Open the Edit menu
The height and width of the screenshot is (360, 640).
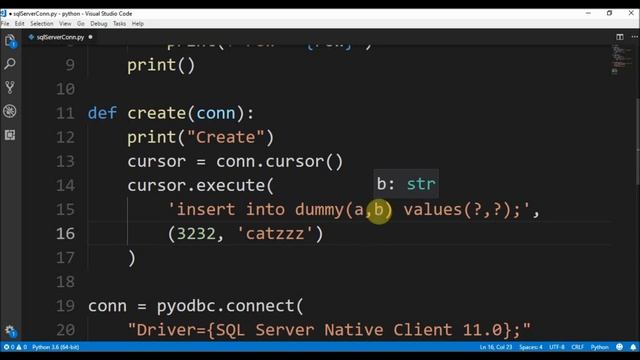point(19,24)
